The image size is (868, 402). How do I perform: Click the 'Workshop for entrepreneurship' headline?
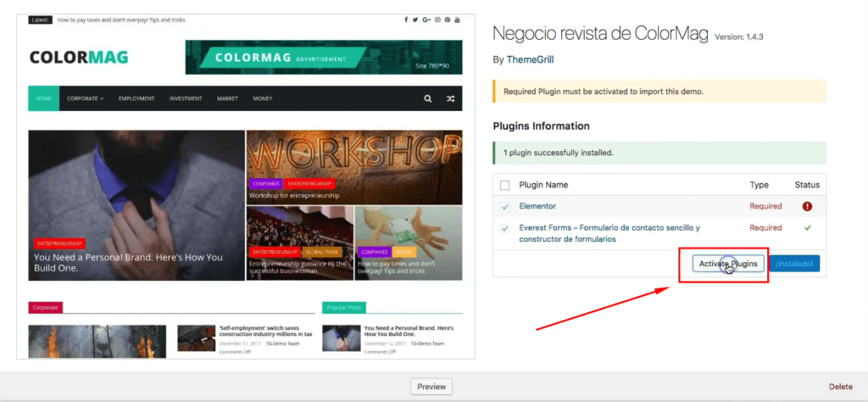tap(294, 195)
